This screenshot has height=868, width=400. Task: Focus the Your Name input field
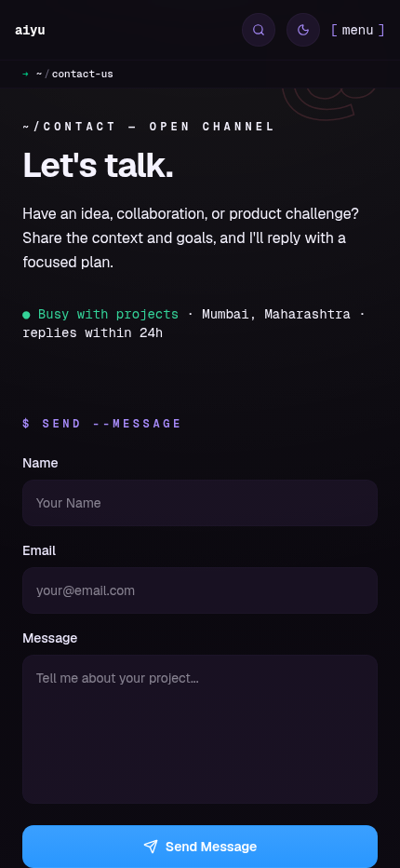point(200,503)
